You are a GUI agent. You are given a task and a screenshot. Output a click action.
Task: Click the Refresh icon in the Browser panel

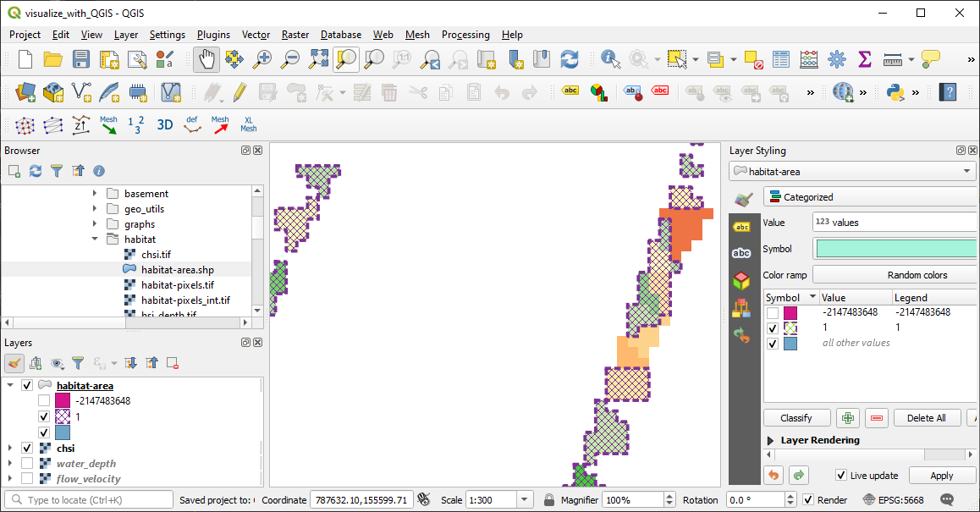34,171
